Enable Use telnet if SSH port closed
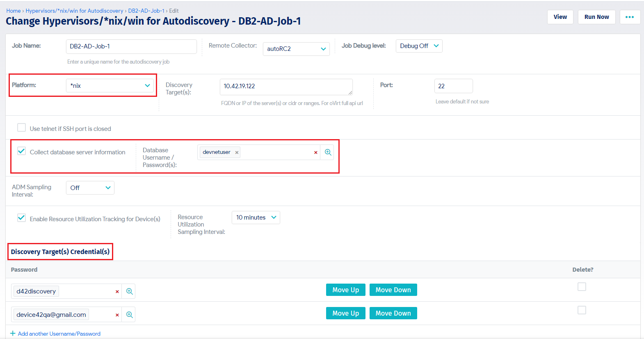 tap(21, 128)
